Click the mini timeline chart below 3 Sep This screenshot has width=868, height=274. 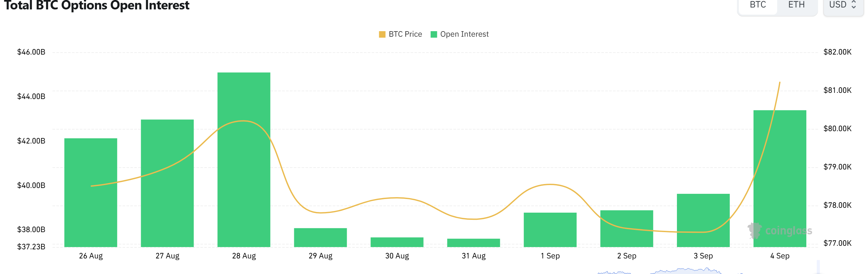(686, 271)
